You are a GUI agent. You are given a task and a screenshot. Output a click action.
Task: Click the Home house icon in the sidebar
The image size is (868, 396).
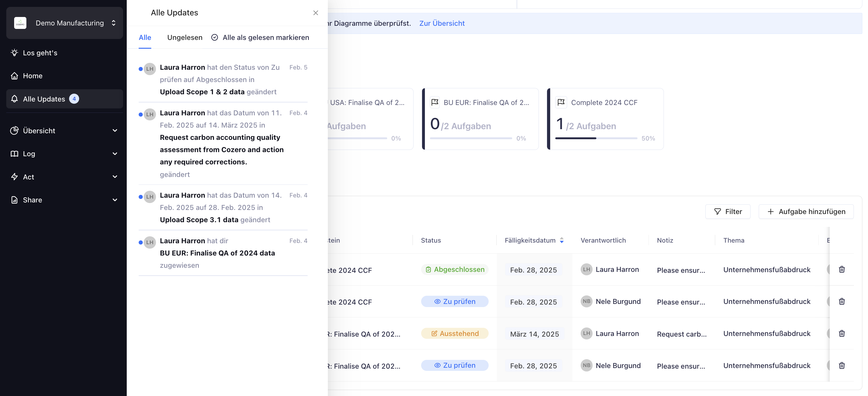tap(14, 76)
